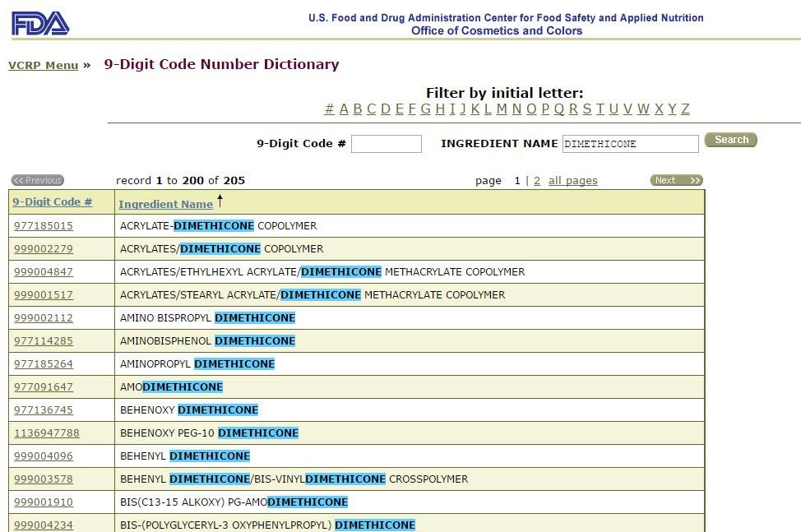The height and width of the screenshot is (532, 801).
Task: Select AMODIMETHICONE ingredient text
Action: tap(172, 387)
